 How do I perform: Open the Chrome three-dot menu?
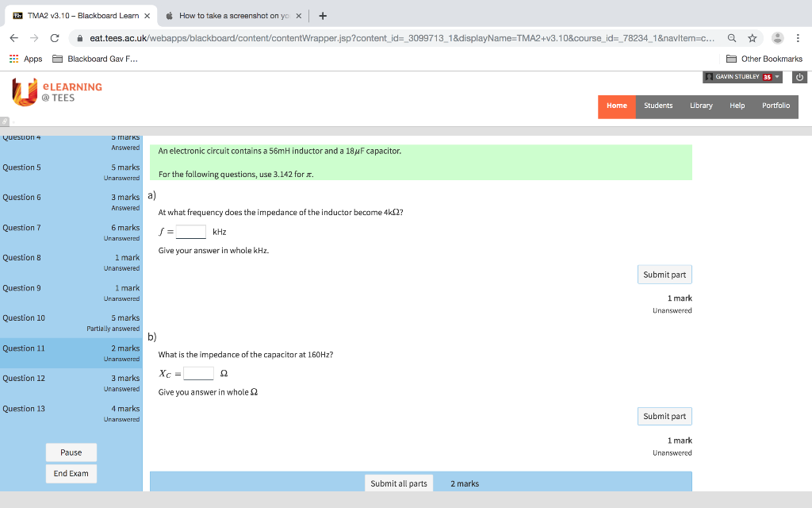pos(798,38)
